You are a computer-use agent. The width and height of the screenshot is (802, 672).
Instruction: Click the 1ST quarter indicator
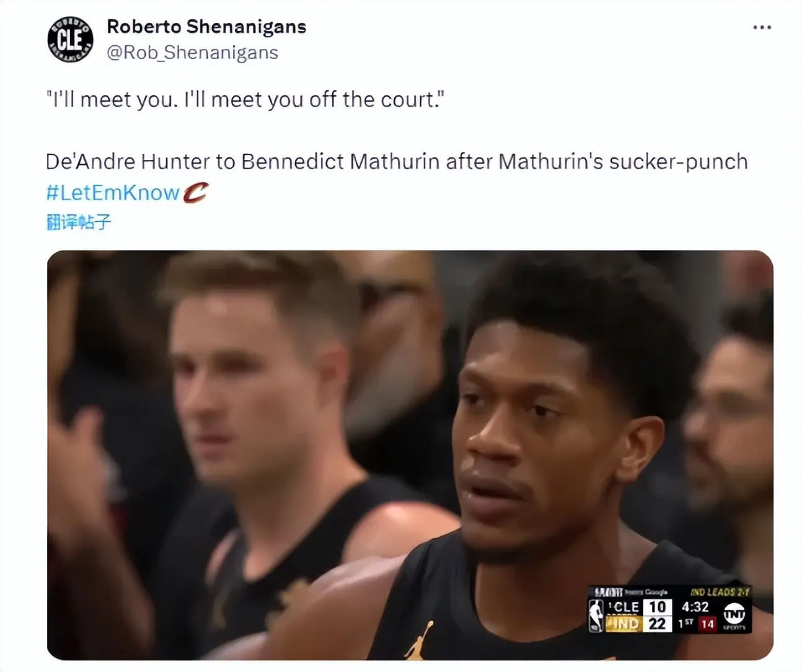pos(685,623)
